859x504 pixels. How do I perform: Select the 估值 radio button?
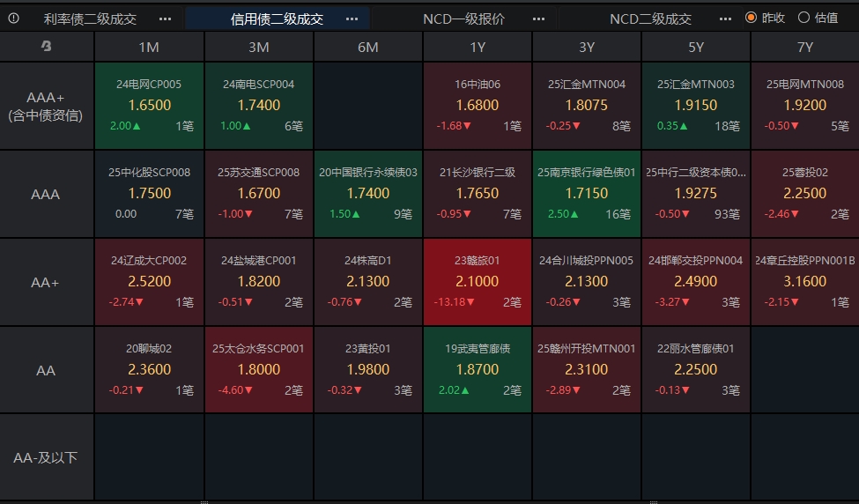tap(803, 18)
